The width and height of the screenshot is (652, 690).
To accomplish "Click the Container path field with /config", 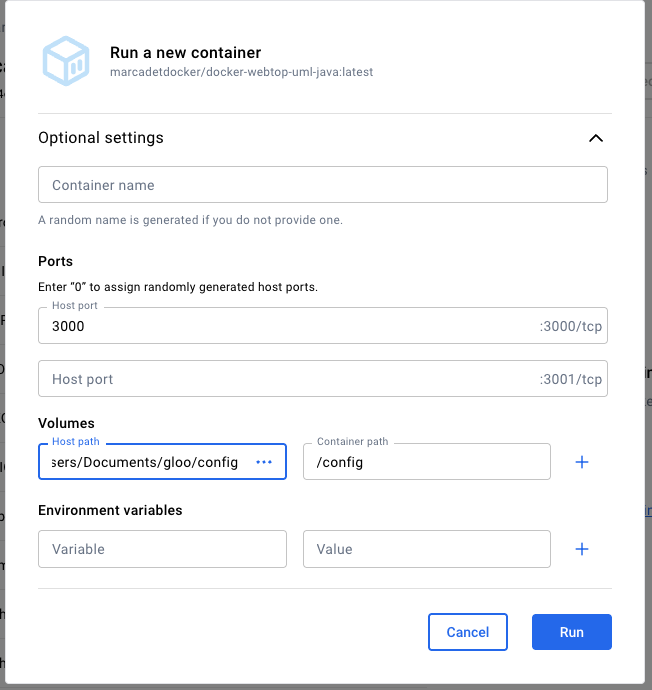I will (426, 462).
